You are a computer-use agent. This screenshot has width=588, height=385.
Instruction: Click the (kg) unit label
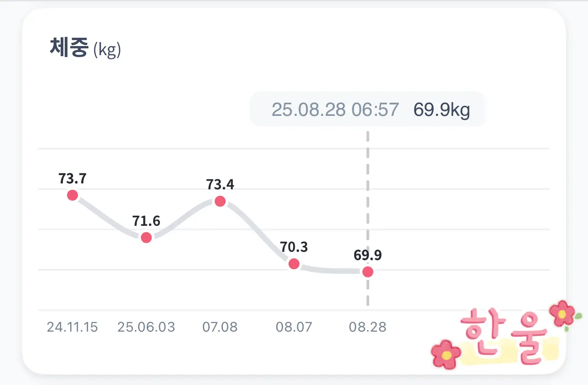tap(107, 50)
